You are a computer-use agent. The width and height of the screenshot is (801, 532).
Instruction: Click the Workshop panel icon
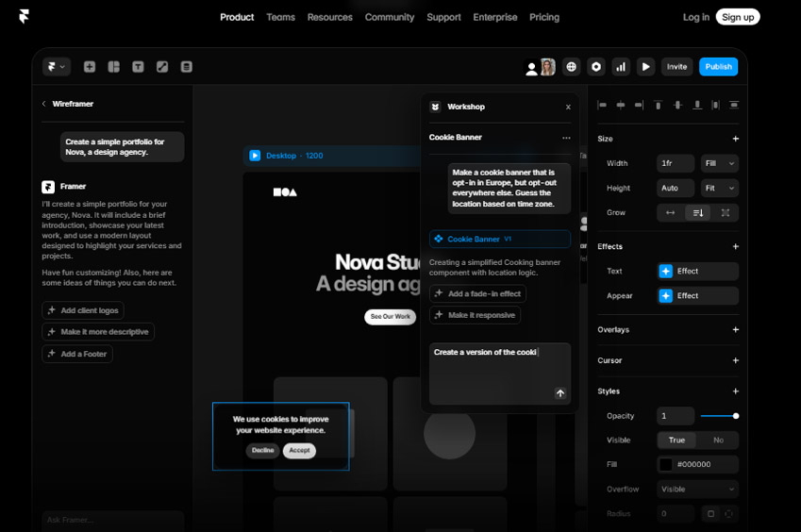(x=435, y=107)
